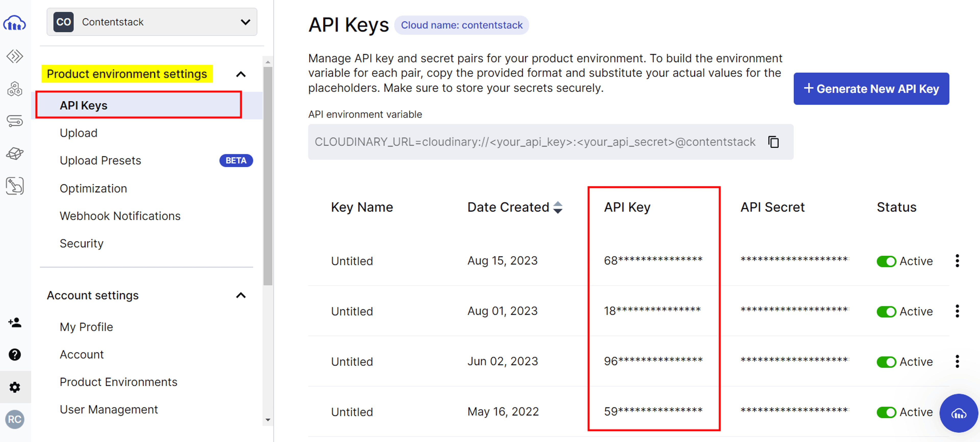Image resolution: width=980 pixels, height=442 pixels.
Task: Open the Contentstack environment dropdown
Action: pos(152,22)
